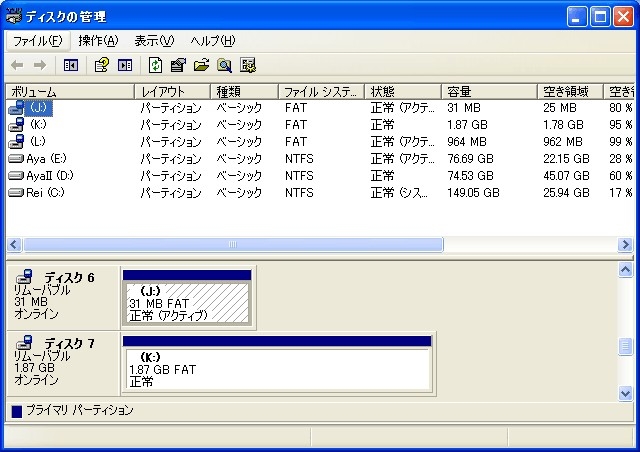Click the Back arrow toolbar button

click(17, 65)
